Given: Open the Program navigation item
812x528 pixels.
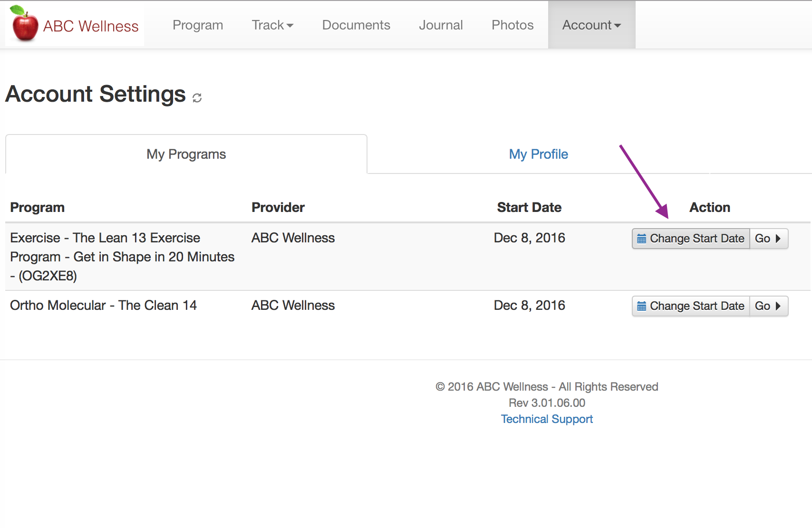Looking at the screenshot, I should [x=198, y=25].
